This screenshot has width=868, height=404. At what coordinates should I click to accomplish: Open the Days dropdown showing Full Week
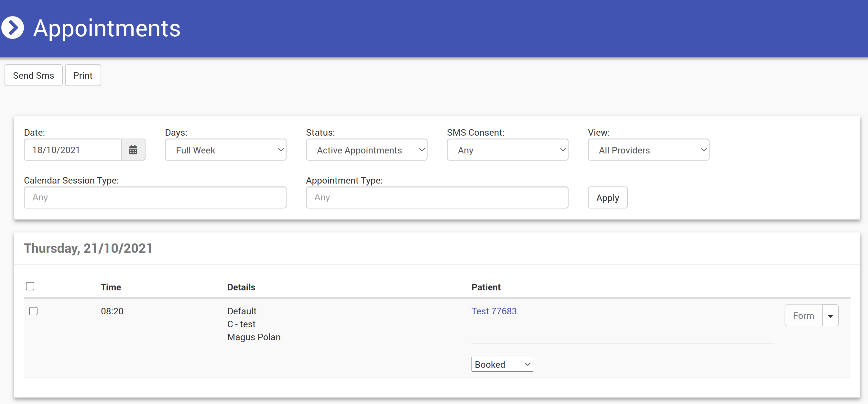(225, 150)
